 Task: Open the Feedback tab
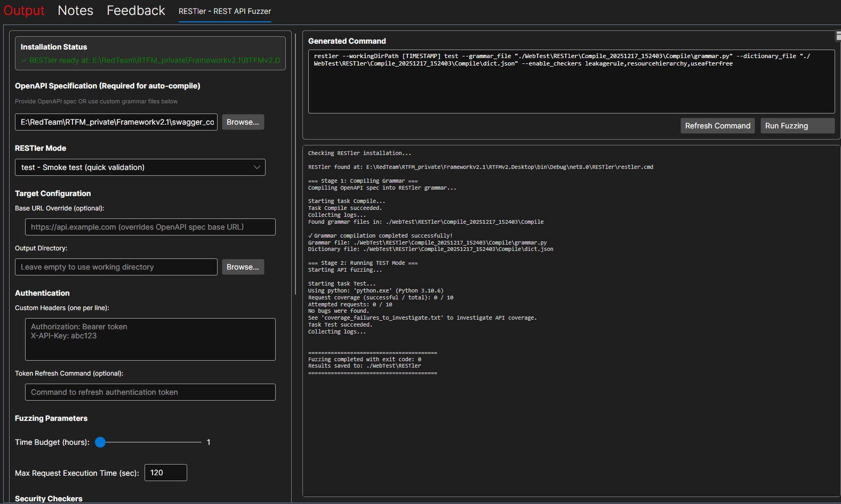coord(136,11)
